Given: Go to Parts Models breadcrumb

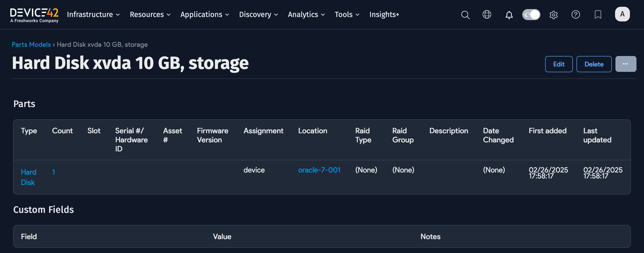Looking at the screenshot, I should 31,45.
